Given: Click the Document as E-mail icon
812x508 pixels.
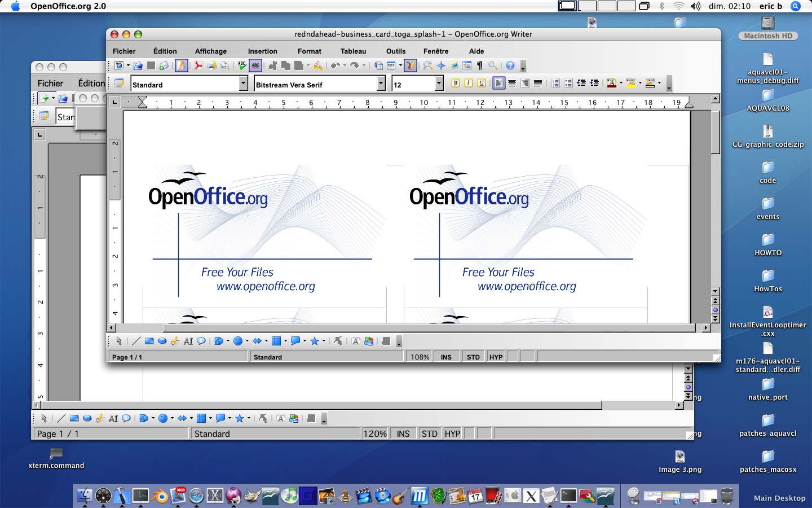Looking at the screenshot, I should click(164, 65).
